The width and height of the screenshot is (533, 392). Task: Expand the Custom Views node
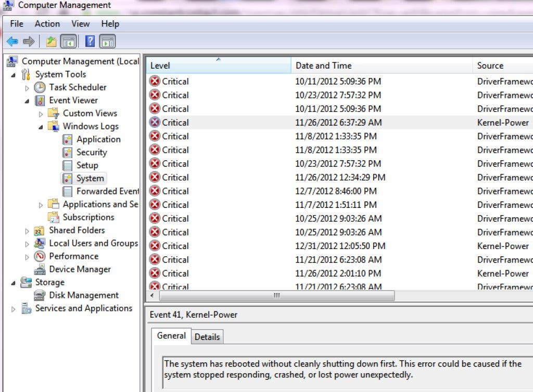click(41, 114)
